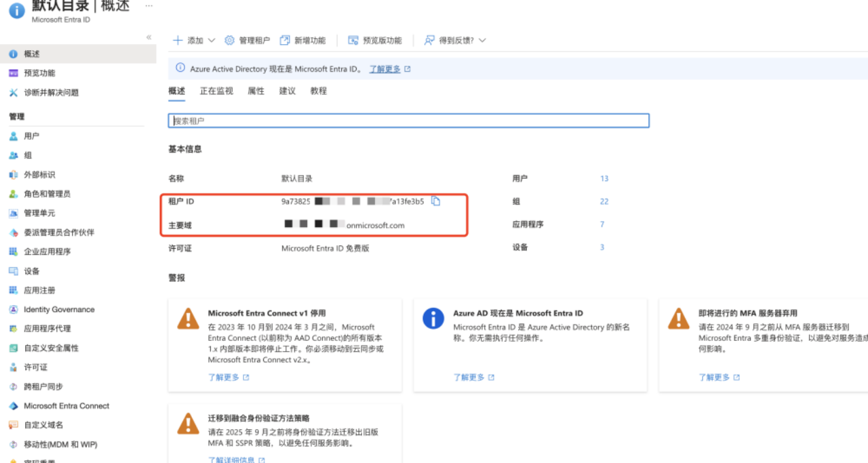Viewport: 868px width, 463px height.
Task: Switch to the 正在监视 tab
Action: click(x=216, y=91)
